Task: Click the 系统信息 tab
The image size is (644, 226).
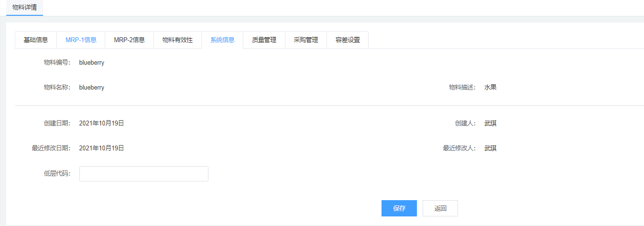Action: (222, 40)
